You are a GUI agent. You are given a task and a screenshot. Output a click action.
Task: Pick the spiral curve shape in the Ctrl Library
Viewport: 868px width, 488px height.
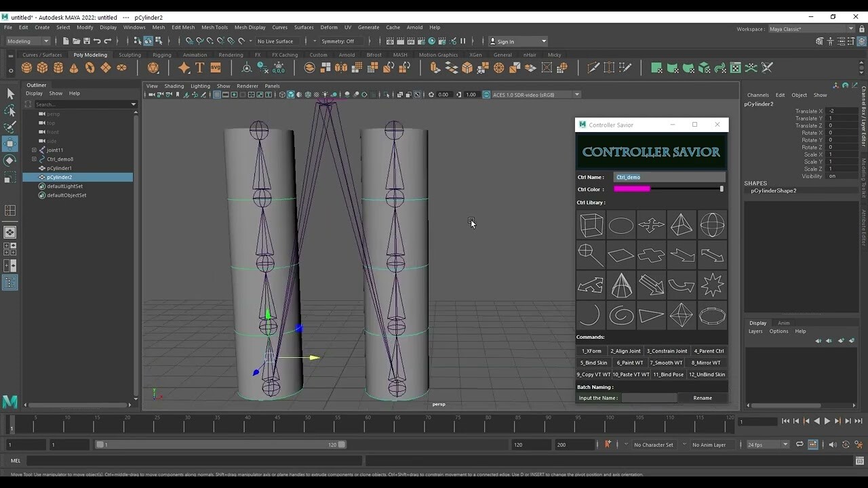[x=620, y=315]
